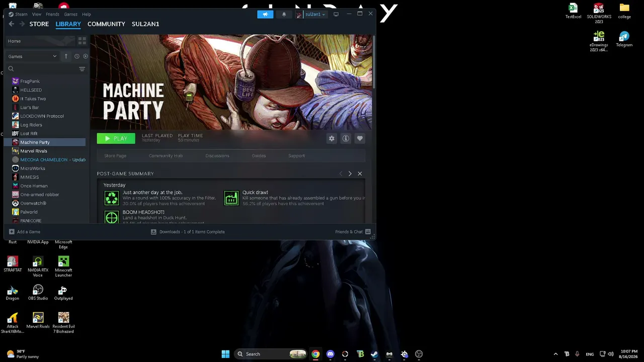Open the Guides link

259,156
